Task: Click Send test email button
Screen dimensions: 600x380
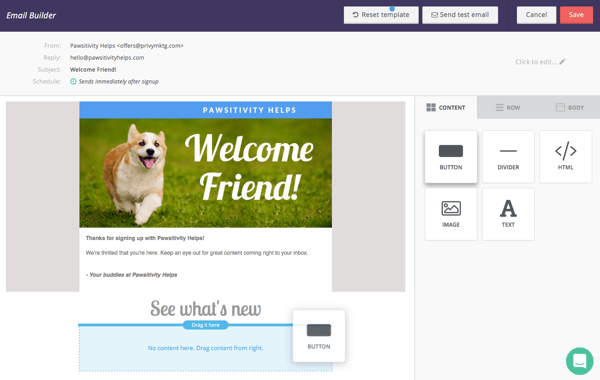Action: 460,15
